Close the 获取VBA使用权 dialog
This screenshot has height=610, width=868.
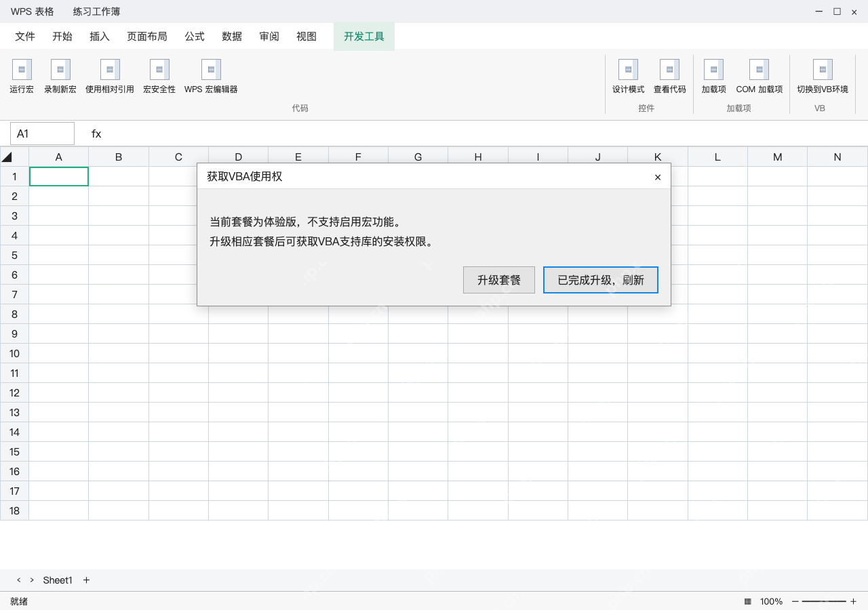(658, 177)
